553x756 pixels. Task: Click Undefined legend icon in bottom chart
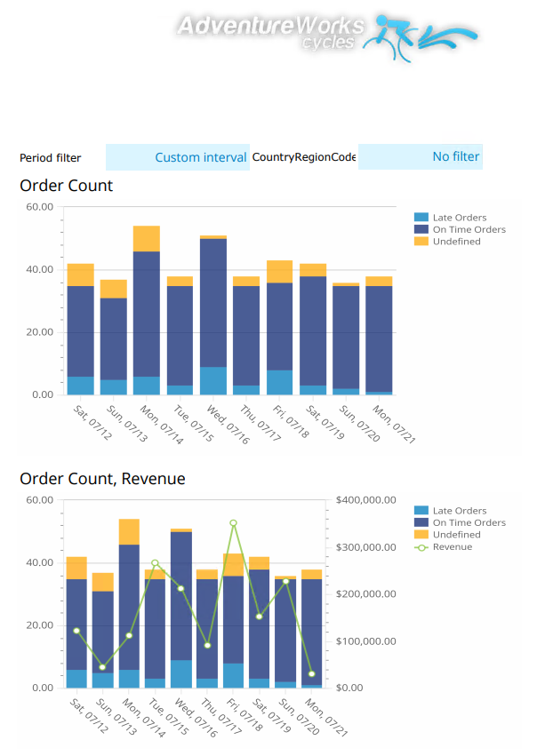point(421,535)
